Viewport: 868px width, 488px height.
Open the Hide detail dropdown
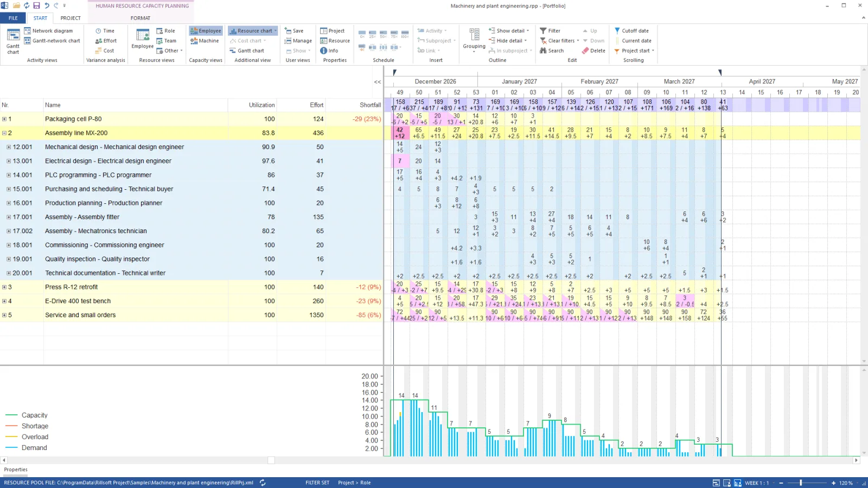[507, 41]
